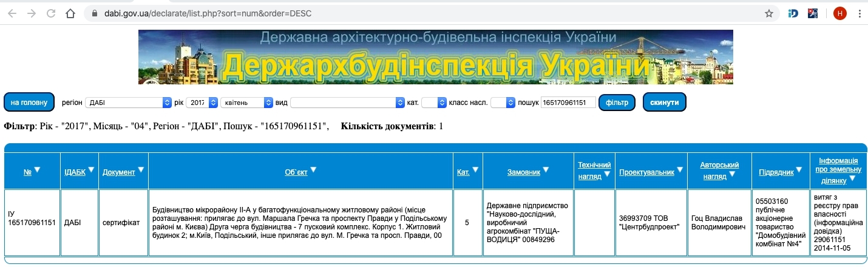This screenshot has height=267, width=868.
Task: Click the browser forward arrow
Action: pyautogui.click(x=32, y=13)
